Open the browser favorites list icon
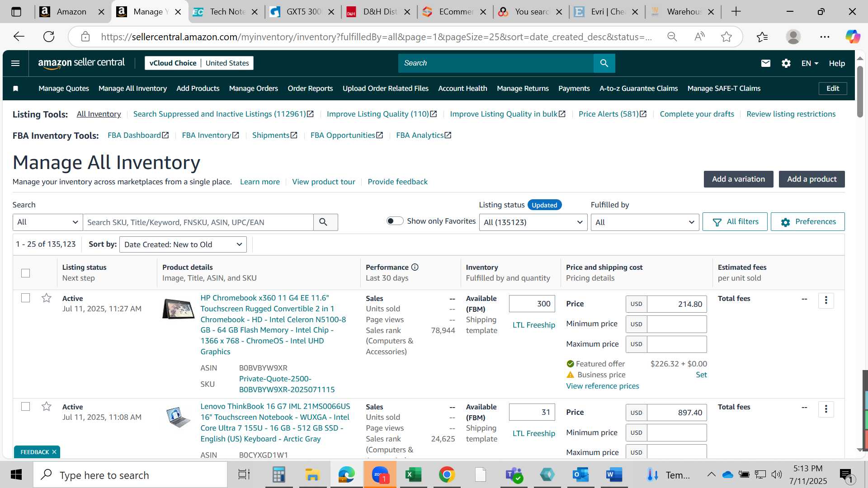Screen dimensions: 868x488 pos(762,37)
